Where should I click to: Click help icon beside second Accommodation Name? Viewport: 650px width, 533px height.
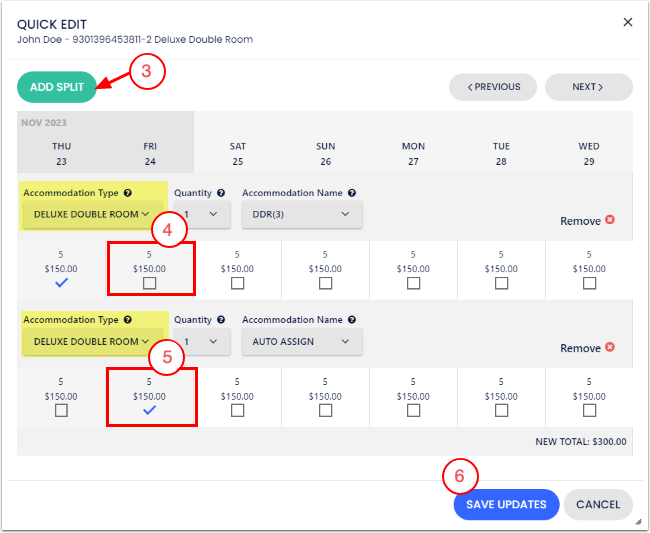click(352, 320)
